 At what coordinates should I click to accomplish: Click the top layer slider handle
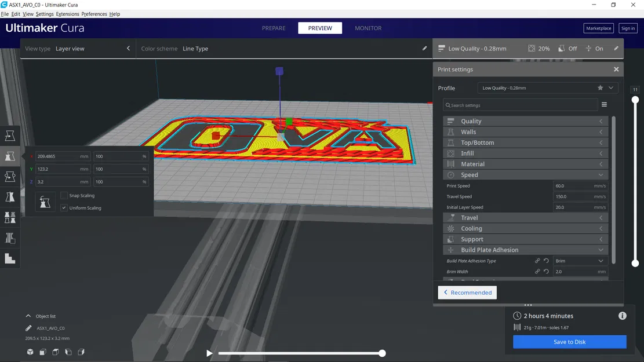[x=635, y=100]
